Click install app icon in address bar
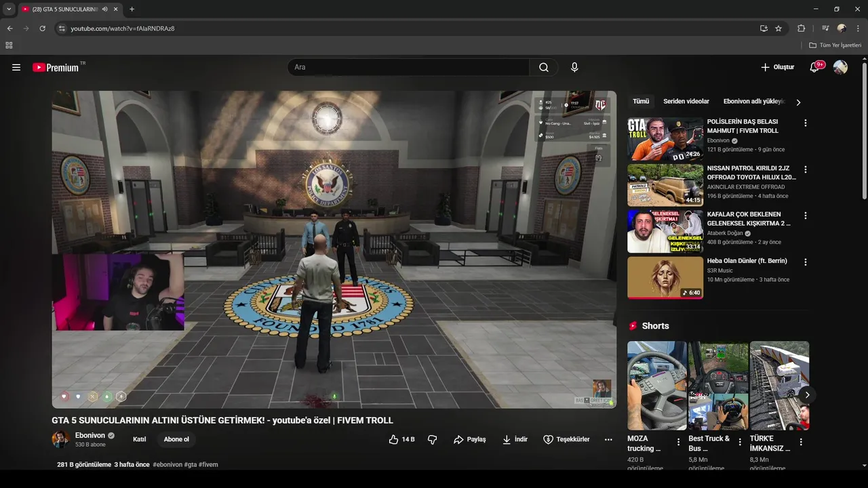 click(x=764, y=28)
